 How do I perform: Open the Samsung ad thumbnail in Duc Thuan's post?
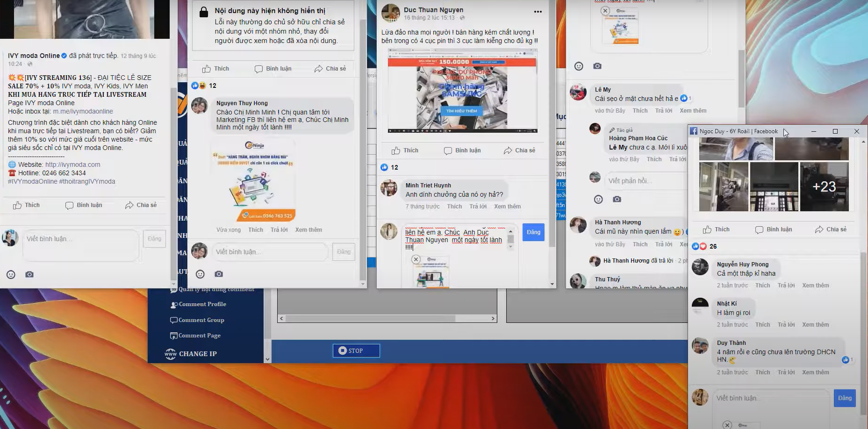(463, 91)
